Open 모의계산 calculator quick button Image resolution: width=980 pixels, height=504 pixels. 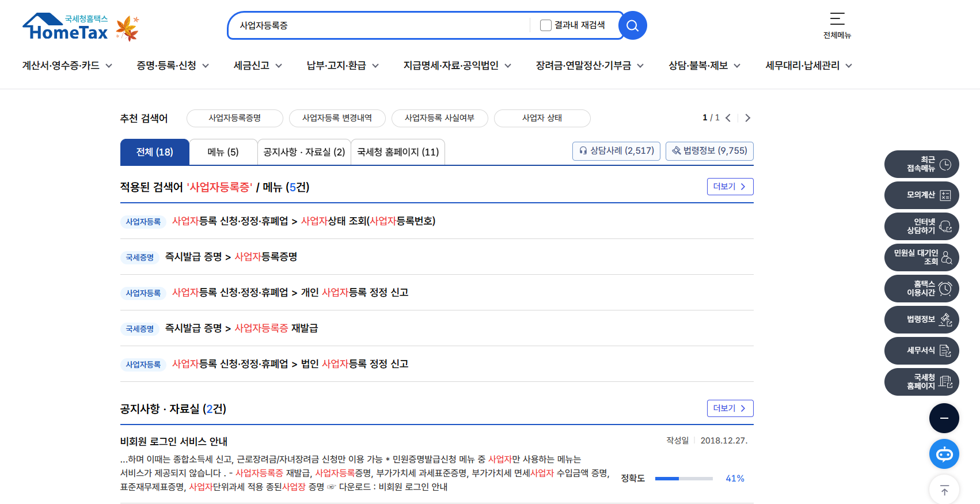pos(921,195)
